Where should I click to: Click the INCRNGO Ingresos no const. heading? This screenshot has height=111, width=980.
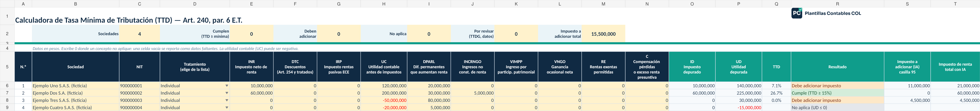coord(473,67)
